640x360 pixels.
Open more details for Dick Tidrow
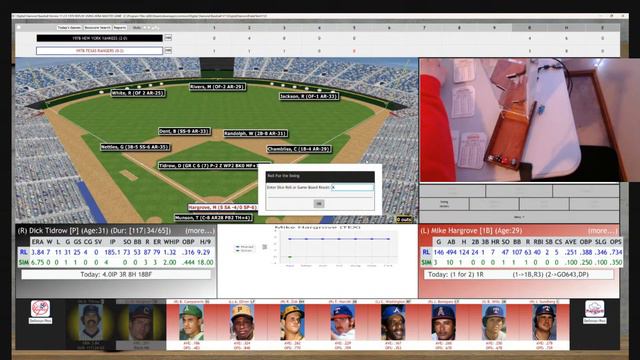coord(199,231)
